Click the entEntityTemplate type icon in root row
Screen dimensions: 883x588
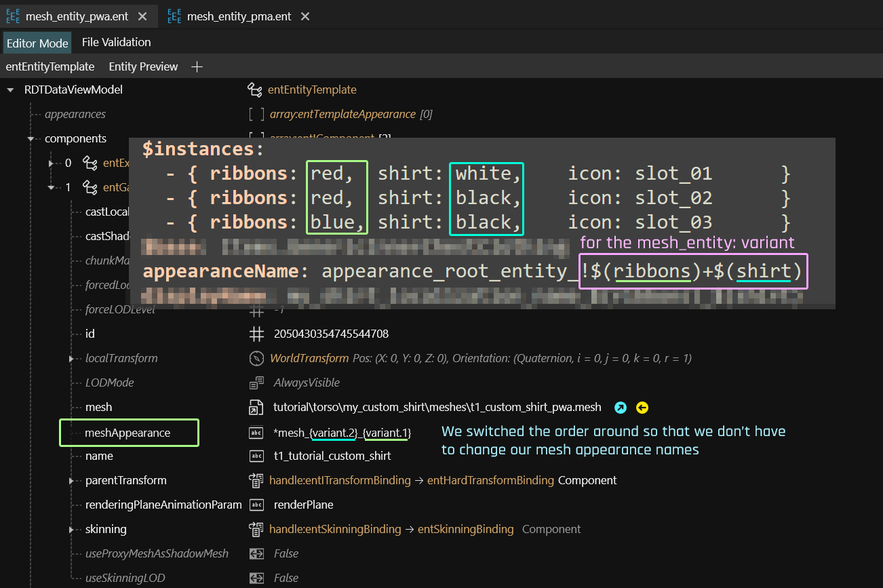255,90
